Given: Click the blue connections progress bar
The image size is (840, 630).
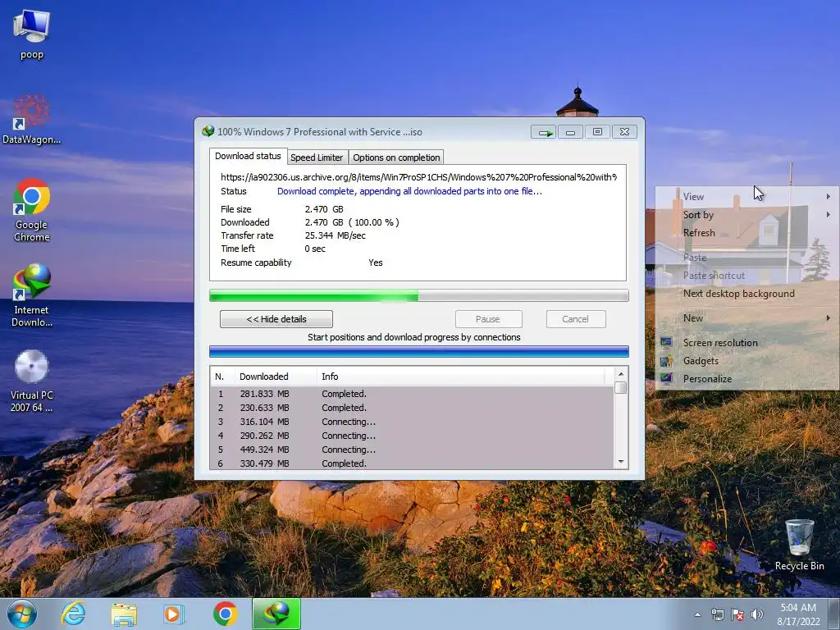Looking at the screenshot, I should point(419,351).
